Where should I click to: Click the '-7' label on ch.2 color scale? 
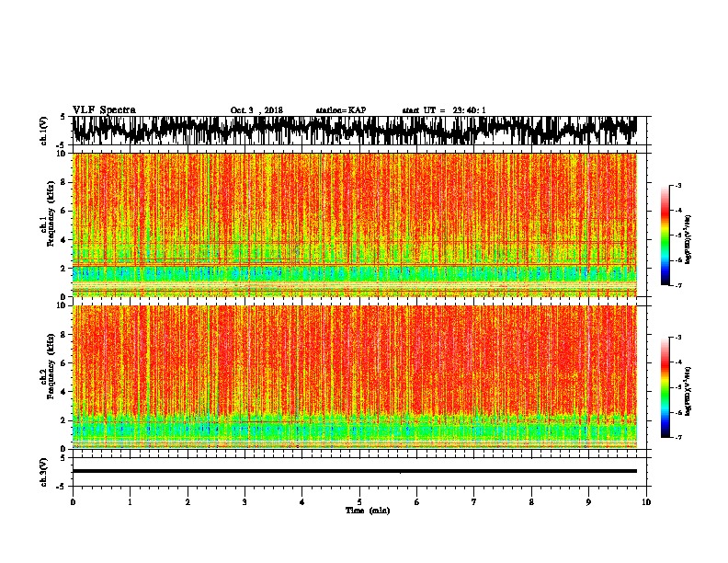click(678, 437)
